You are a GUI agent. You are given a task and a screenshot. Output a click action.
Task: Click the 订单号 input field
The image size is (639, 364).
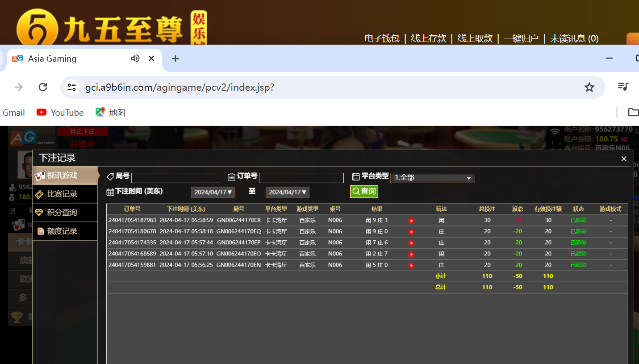click(x=301, y=178)
